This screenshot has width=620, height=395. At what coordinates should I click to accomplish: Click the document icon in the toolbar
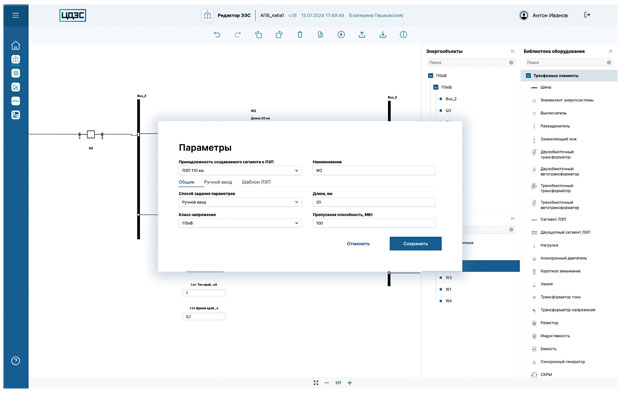pos(320,35)
